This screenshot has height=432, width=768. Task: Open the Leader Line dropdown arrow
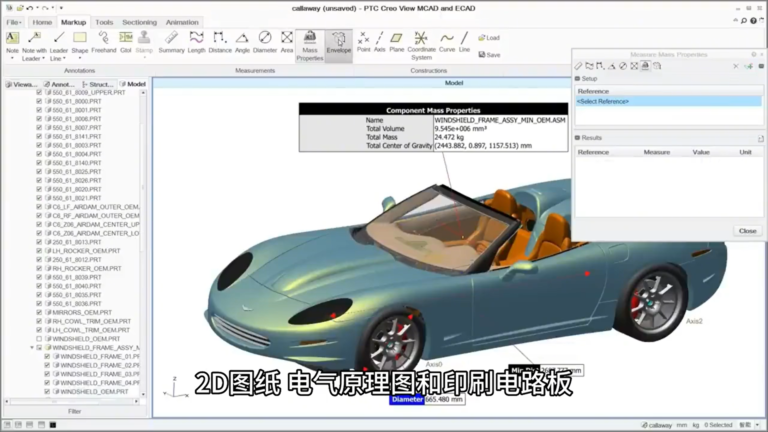click(x=64, y=58)
